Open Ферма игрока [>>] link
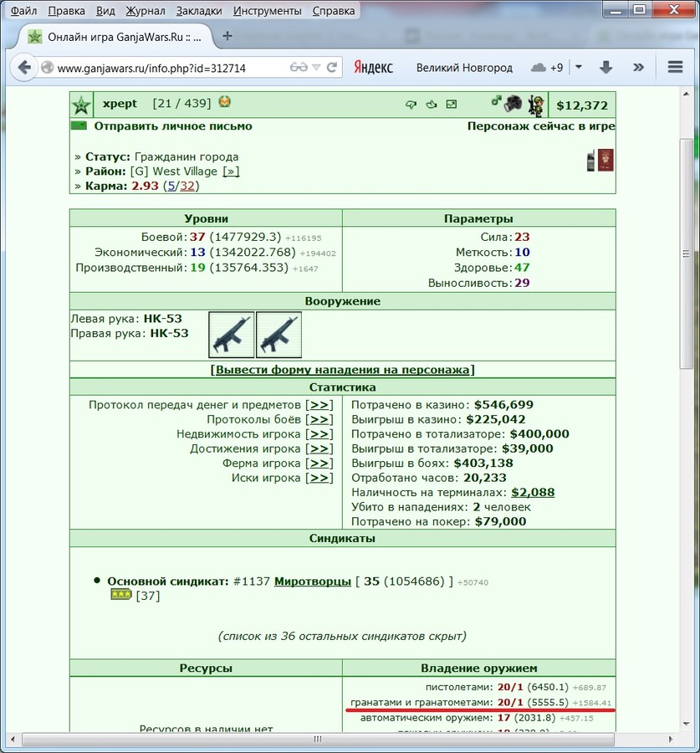Viewport: 700px width, 753px height. click(319, 464)
